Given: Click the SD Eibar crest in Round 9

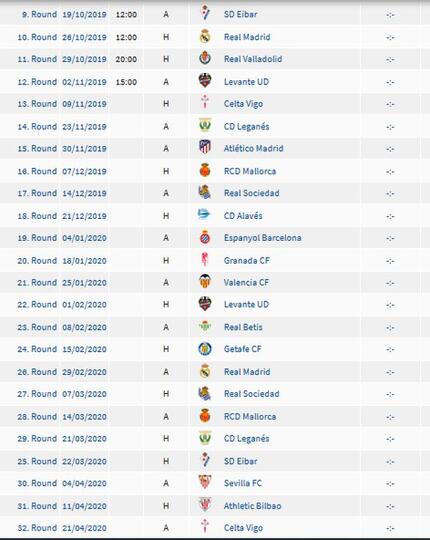Looking at the screenshot, I should click(x=205, y=13).
